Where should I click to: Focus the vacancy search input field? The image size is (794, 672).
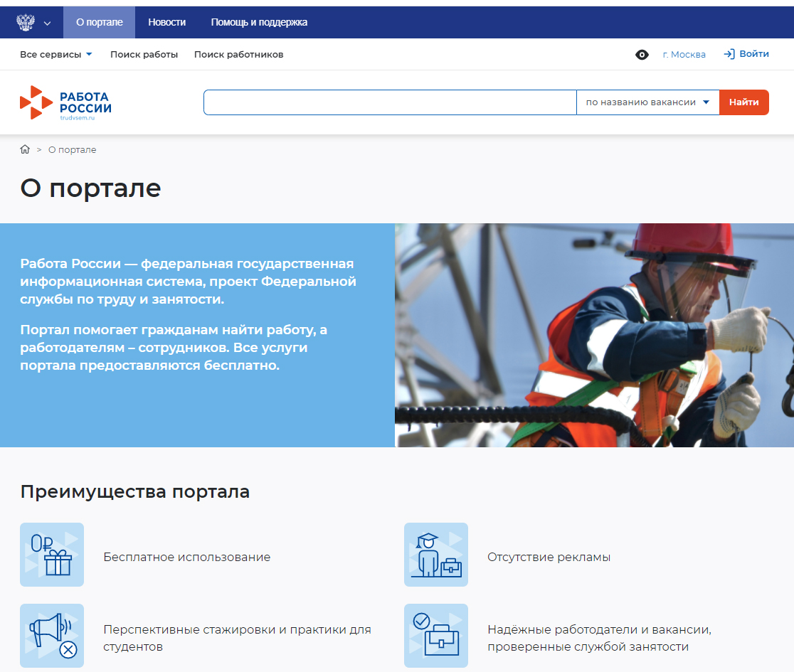[x=390, y=102]
